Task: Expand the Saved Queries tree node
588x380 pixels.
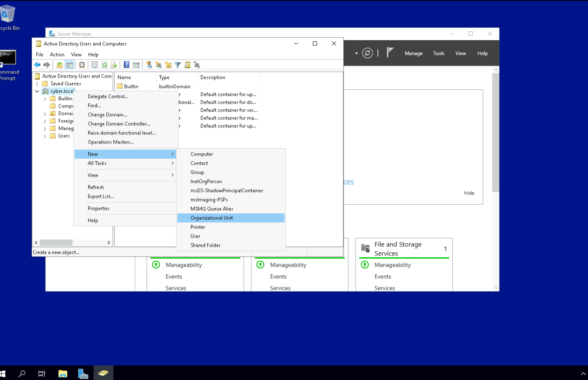Action: click(37, 84)
